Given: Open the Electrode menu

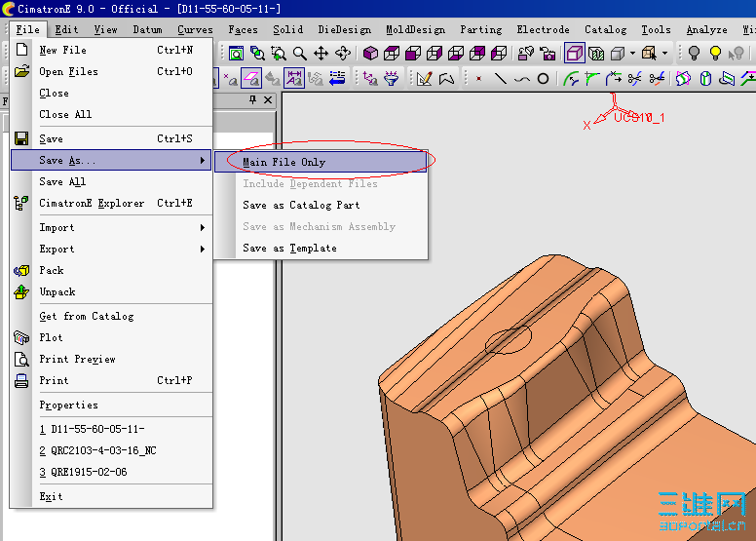Looking at the screenshot, I should pos(543,29).
